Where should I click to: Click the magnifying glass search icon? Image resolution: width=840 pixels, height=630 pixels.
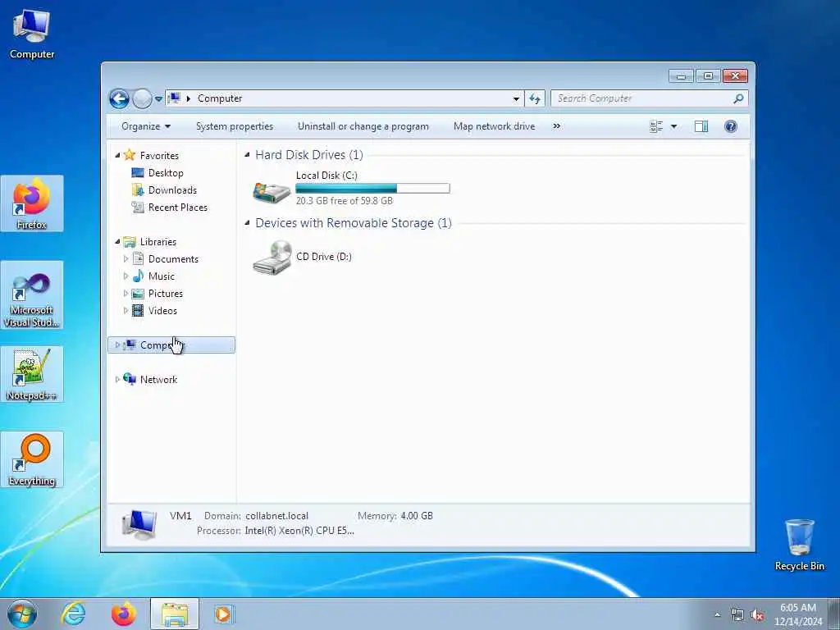click(739, 98)
